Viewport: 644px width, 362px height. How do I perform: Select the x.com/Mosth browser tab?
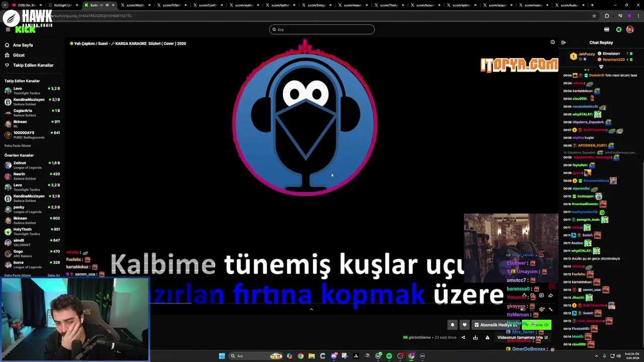point(135,5)
